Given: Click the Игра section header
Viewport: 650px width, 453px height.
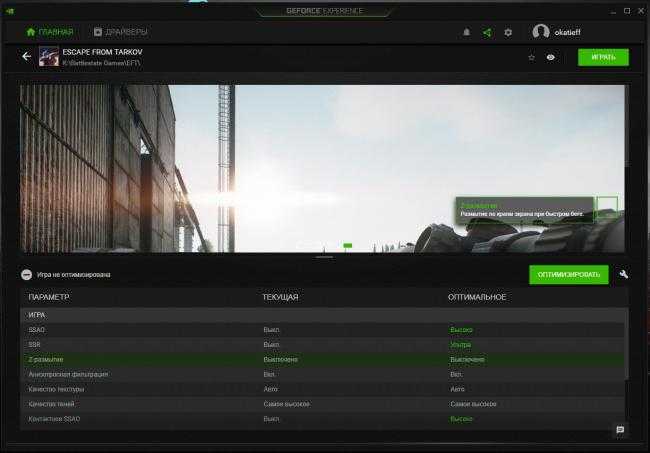Looking at the screenshot, I should [x=323, y=315].
